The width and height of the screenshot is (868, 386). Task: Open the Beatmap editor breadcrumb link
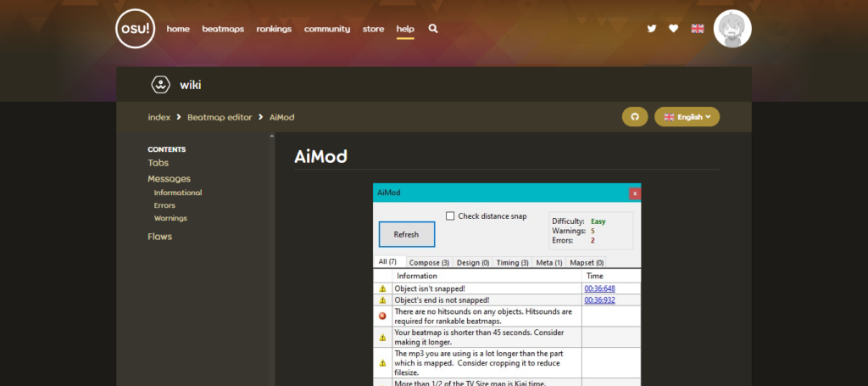coord(220,117)
